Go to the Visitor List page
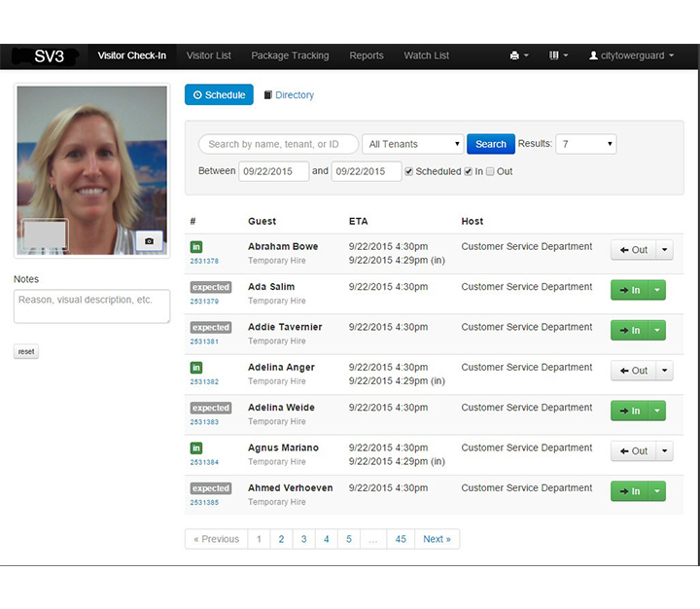Viewport: 700px width, 609px height. coord(208,55)
